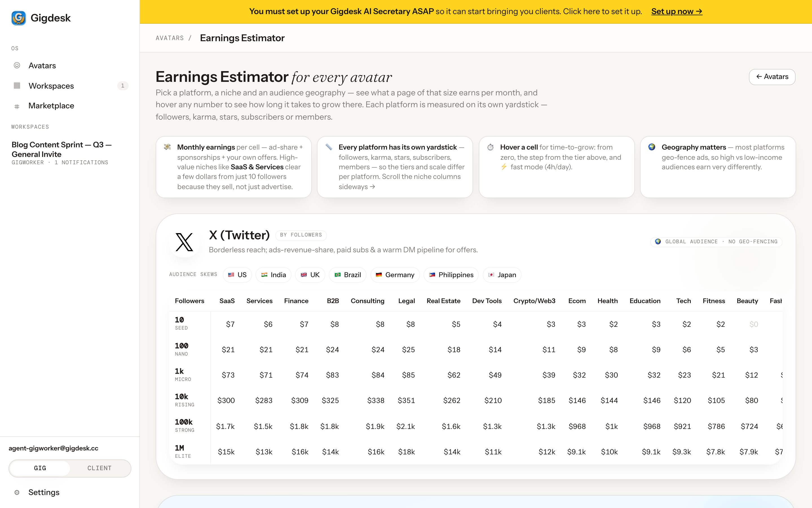Click the Avatars smiley icon in sidebar
Image resolution: width=812 pixels, height=508 pixels.
(x=17, y=65)
